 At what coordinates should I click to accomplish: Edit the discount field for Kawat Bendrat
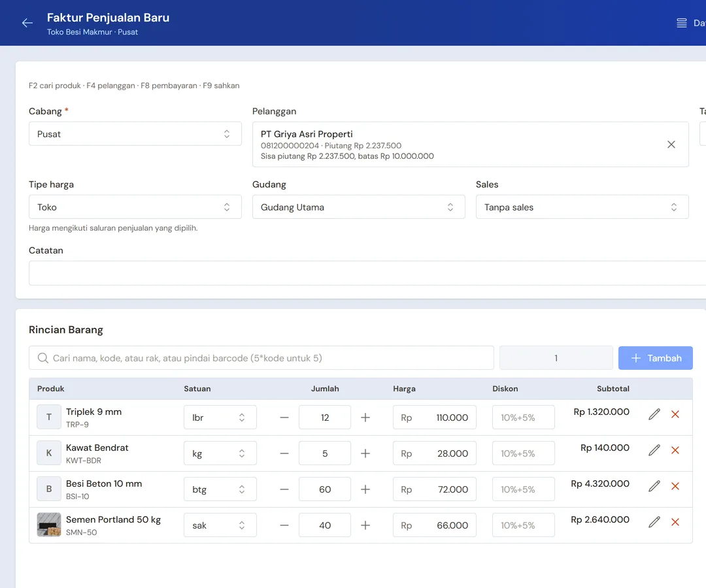pyautogui.click(x=523, y=453)
